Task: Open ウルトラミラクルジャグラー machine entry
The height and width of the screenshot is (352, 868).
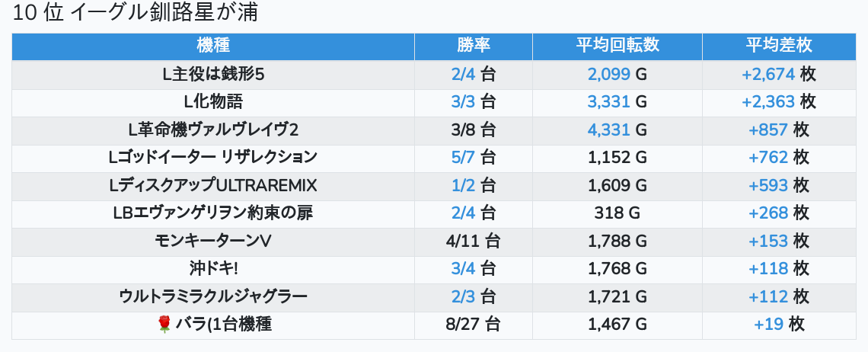Action: tap(213, 297)
